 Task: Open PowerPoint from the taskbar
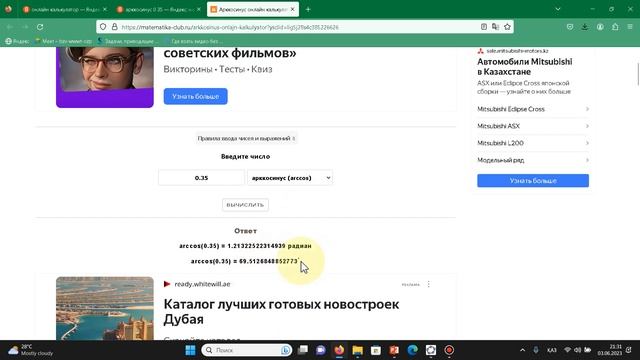394,350
